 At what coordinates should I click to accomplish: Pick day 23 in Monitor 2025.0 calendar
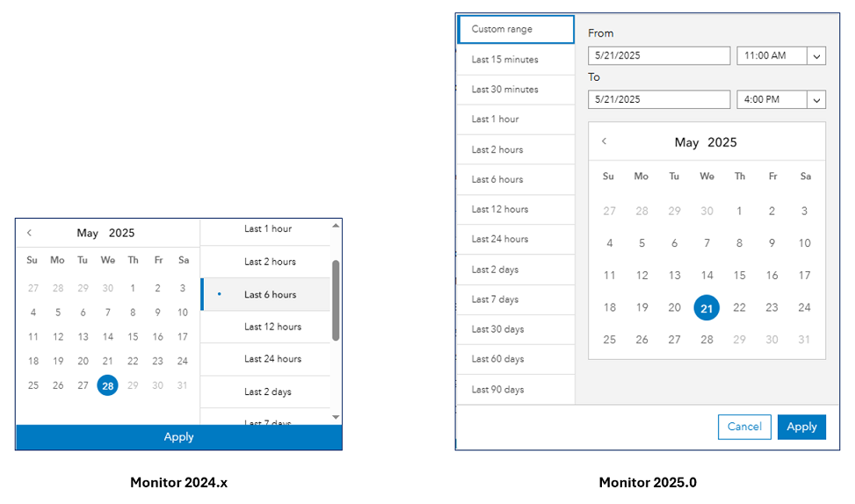tap(772, 307)
